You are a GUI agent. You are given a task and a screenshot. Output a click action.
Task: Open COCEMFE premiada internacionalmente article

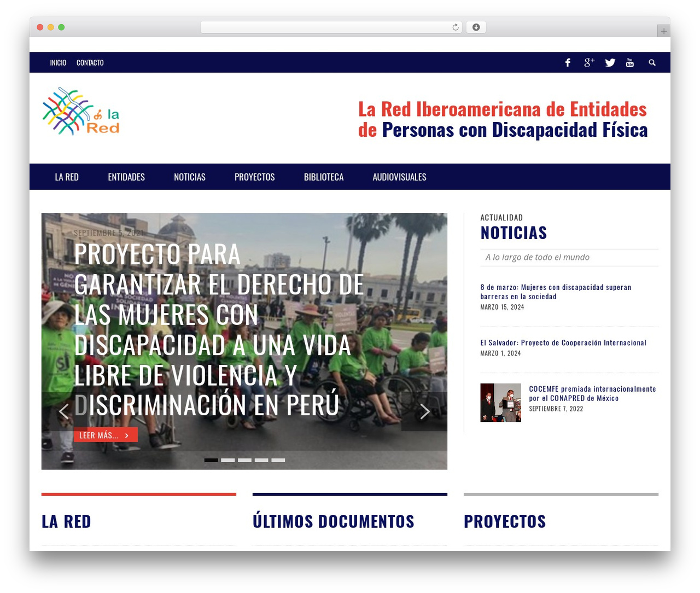592,393
